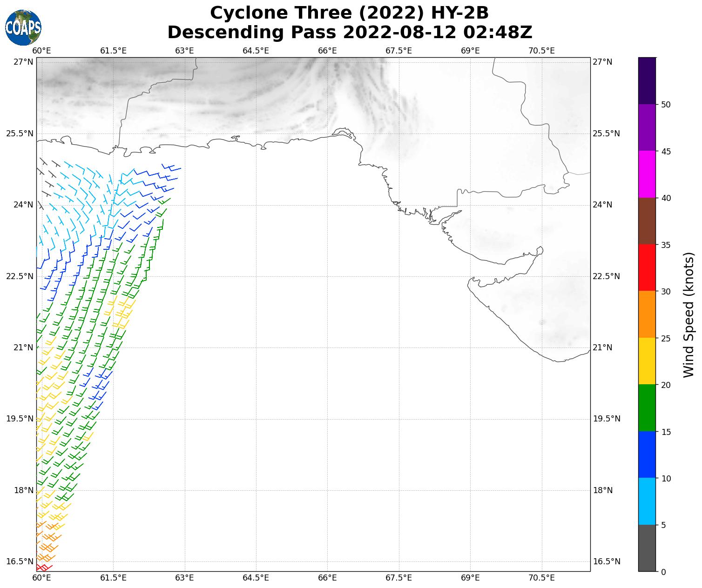Select the dark purple top colorbar segment
This screenshot has width=702, height=588.
[647, 81]
